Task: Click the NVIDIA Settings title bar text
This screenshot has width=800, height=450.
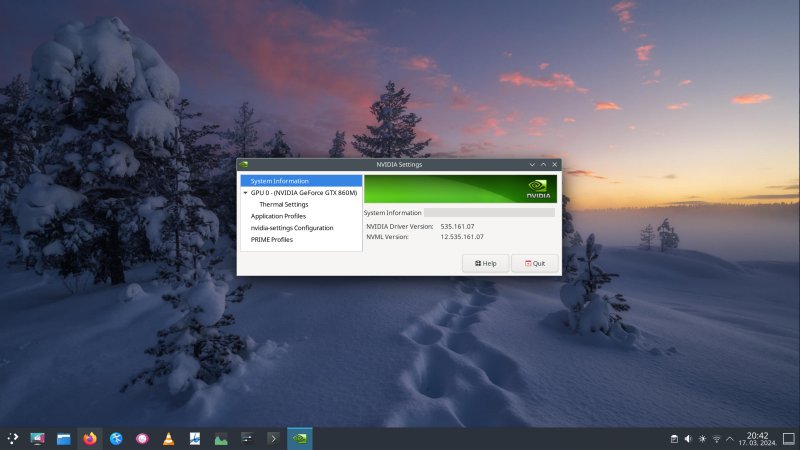Action: click(399, 165)
